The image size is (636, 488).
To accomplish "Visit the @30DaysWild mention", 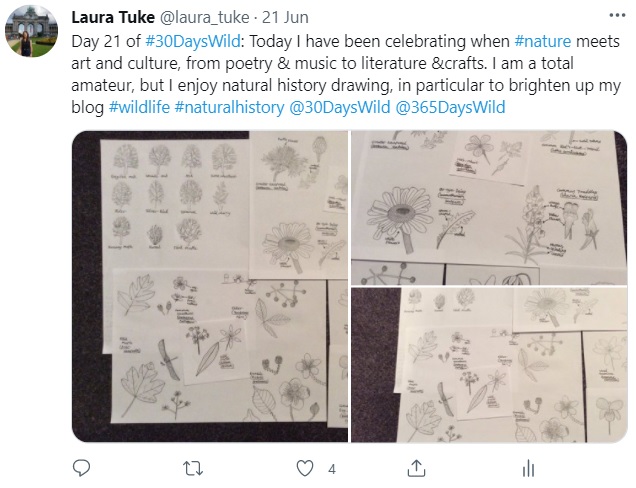I will click(x=339, y=107).
